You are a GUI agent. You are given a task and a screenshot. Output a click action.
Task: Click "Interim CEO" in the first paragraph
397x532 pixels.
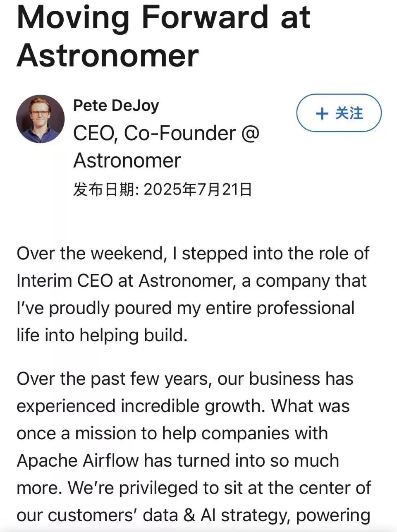(65, 280)
